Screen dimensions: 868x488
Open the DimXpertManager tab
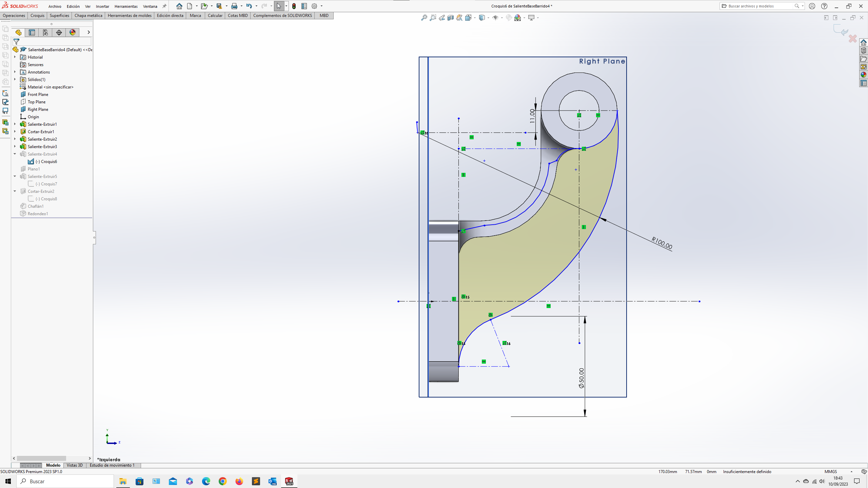click(x=59, y=32)
